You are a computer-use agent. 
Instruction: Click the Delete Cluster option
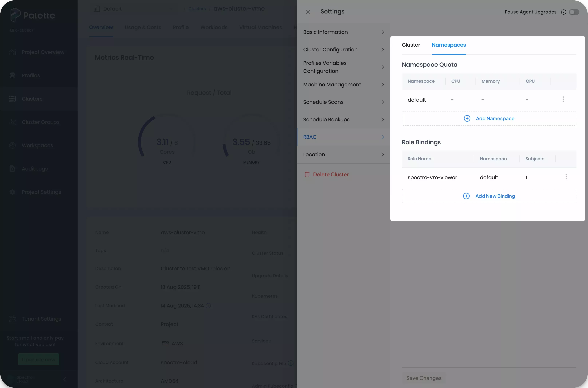coord(331,174)
